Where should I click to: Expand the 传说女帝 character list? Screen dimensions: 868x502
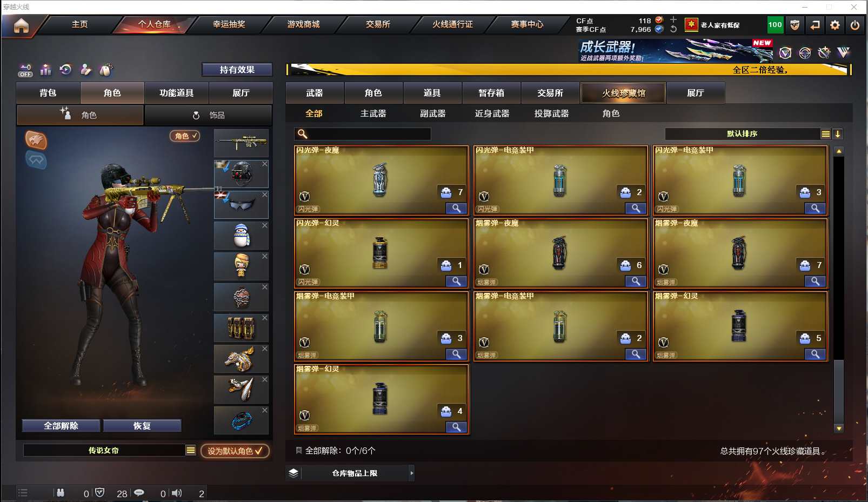pos(190,450)
